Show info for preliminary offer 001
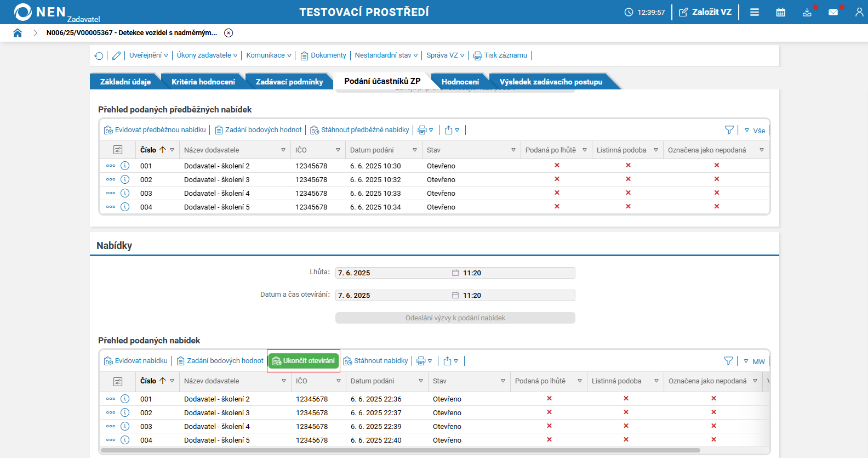The width and height of the screenshot is (868, 458). point(125,166)
